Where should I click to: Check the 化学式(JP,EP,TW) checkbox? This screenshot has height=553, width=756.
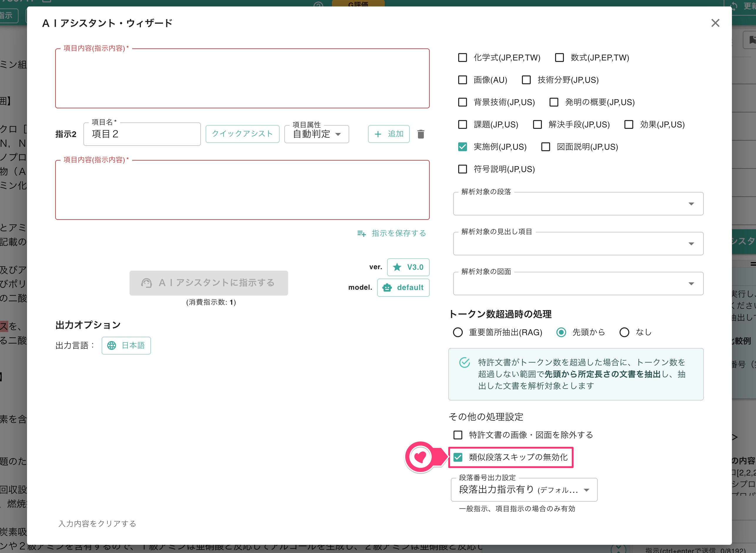pyautogui.click(x=463, y=58)
